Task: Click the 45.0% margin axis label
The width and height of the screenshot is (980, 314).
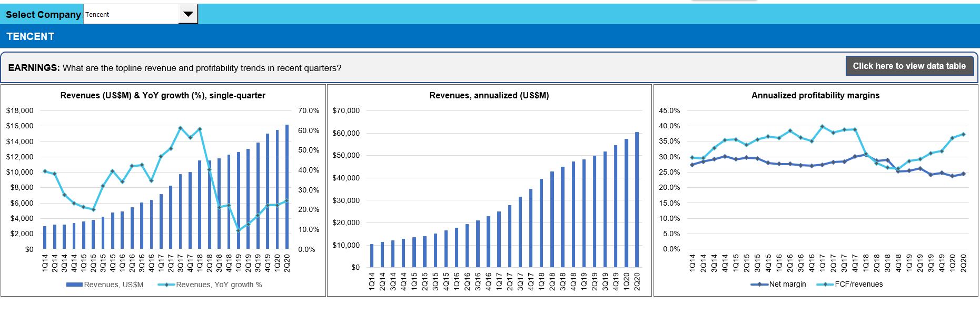Action: coord(669,110)
